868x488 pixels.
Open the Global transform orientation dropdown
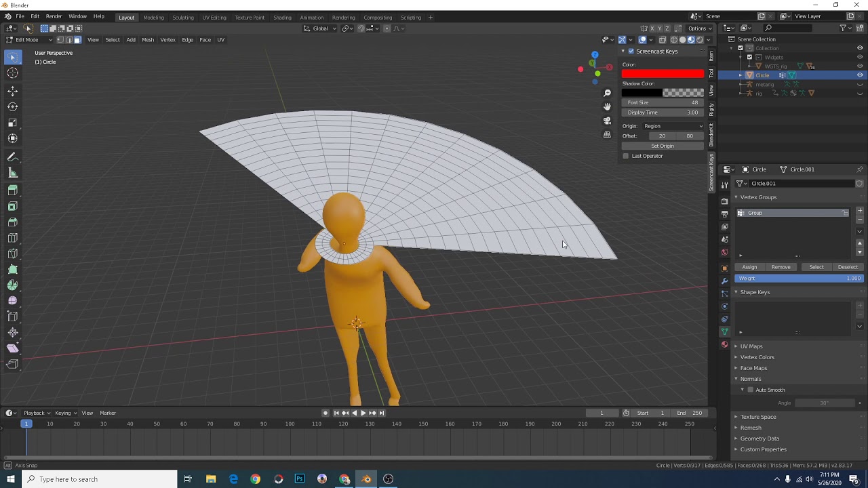point(319,28)
